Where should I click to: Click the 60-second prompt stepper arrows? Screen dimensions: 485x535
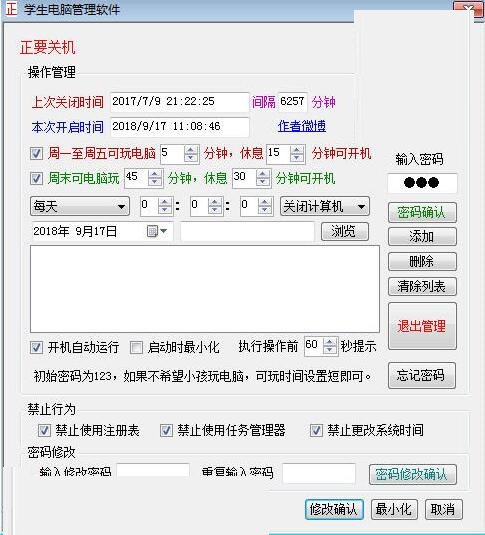click(330, 346)
